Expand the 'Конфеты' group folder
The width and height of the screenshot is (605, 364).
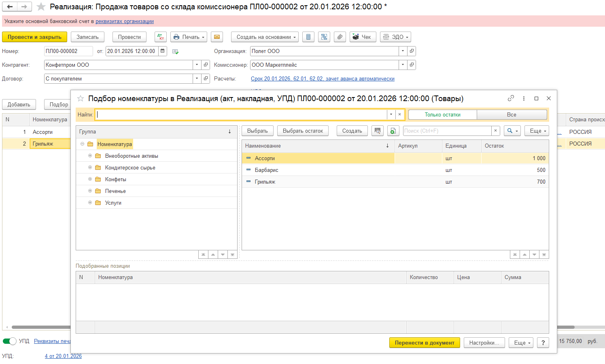point(90,179)
